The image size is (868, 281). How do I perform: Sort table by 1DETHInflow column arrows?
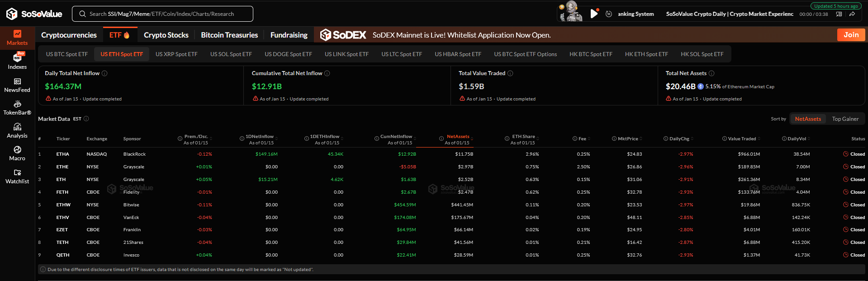coord(342,138)
